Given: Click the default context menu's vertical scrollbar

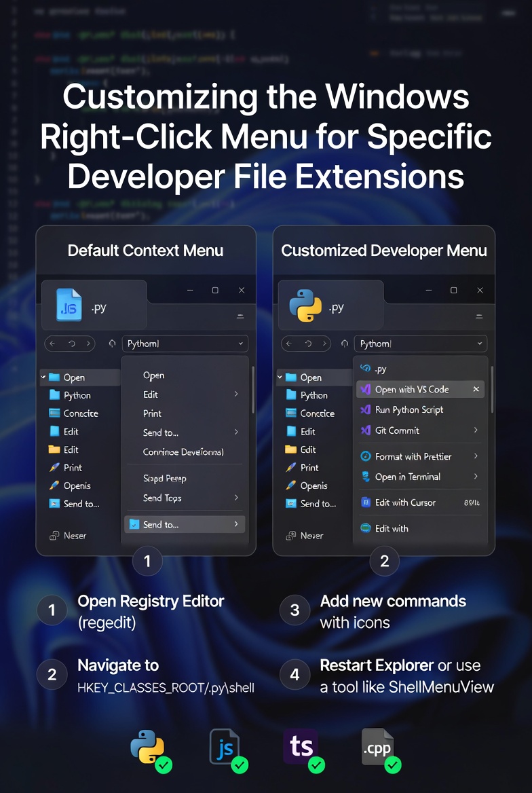Looking at the screenshot, I should [x=253, y=390].
